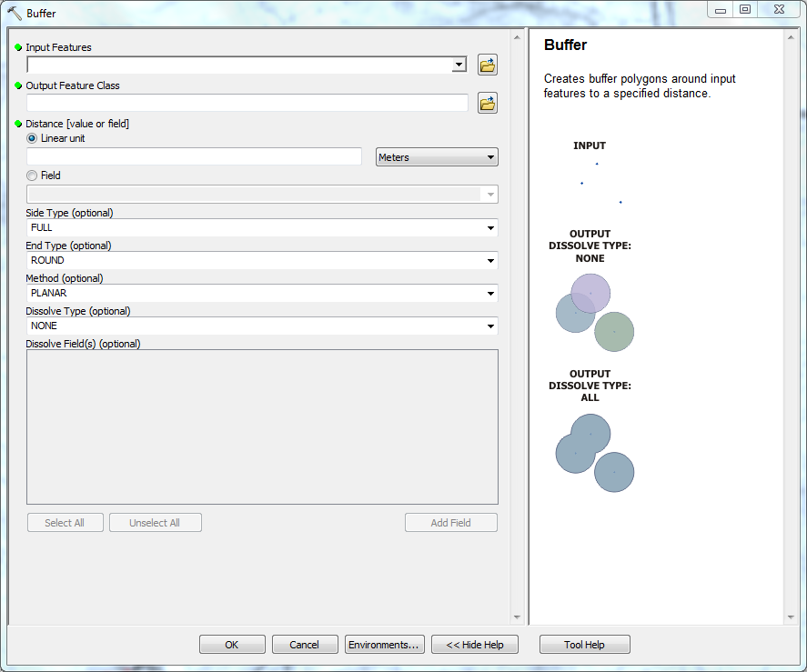Open Tool Help
Viewport: 807px width, 672px height.
pyautogui.click(x=584, y=645)
